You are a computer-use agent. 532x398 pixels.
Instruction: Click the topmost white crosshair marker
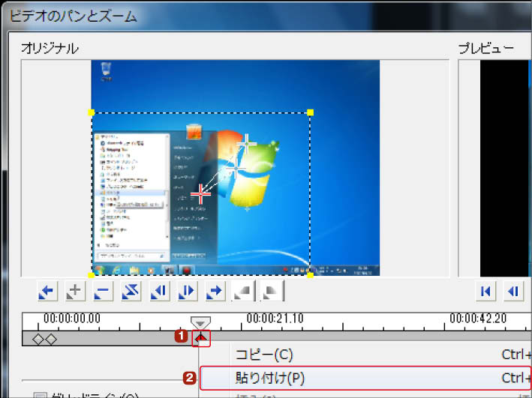[247, 144]
